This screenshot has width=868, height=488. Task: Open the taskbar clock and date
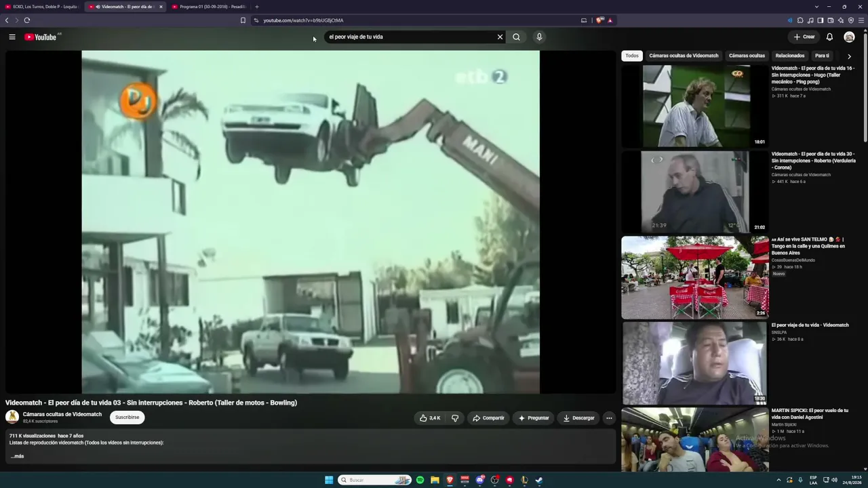(x=852, y=480)
